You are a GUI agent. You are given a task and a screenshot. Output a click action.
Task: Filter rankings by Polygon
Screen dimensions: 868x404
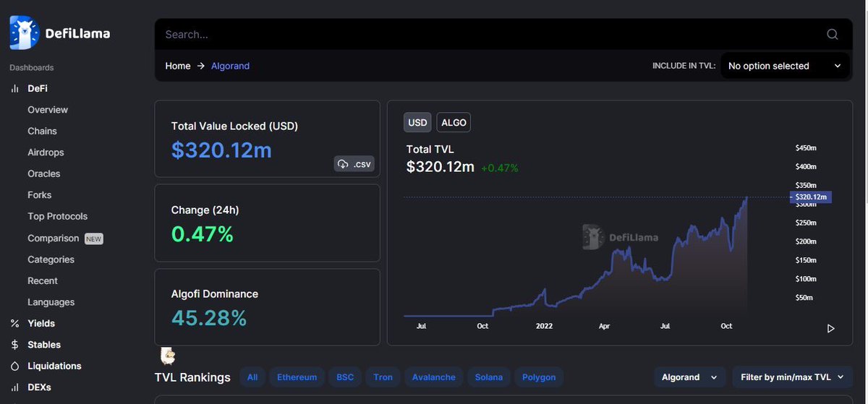[540, 377]
